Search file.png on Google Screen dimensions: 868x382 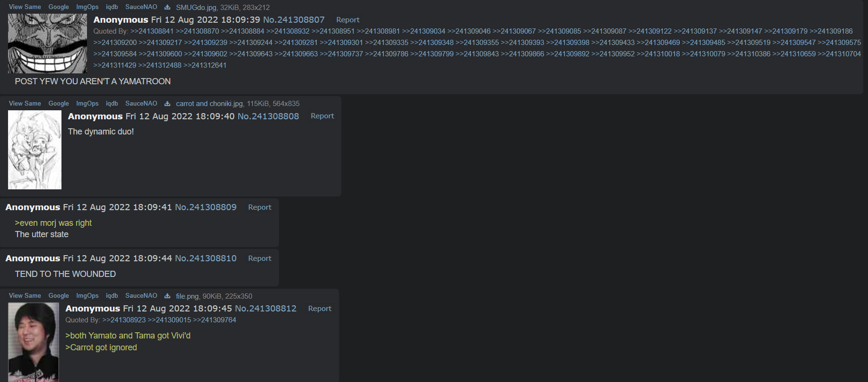click(x=59, y=296)
